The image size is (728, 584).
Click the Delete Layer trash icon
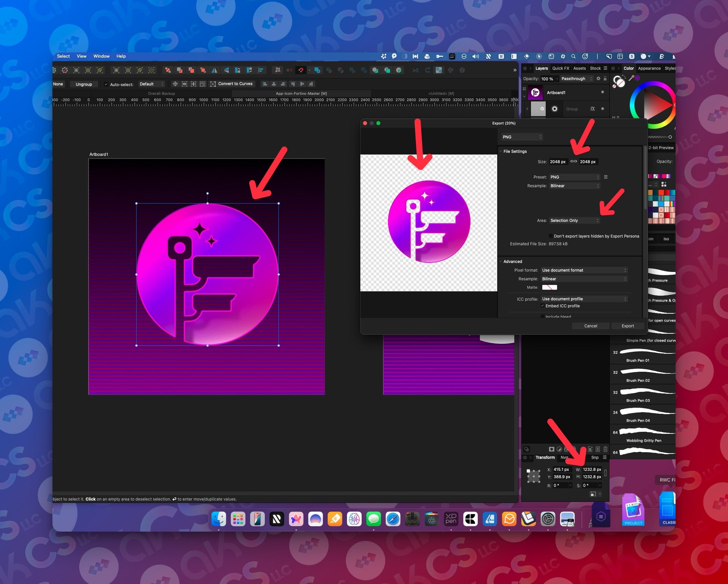click(605, 449)
